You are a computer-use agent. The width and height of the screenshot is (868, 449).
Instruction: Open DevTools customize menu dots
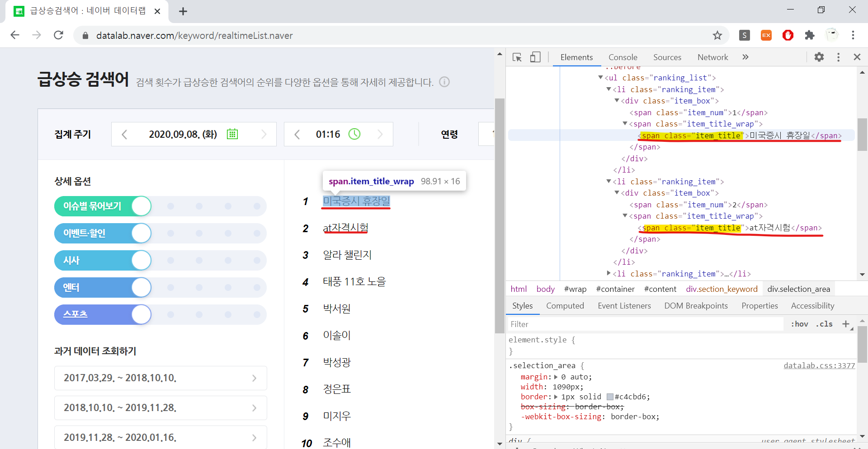pyautogui.click(x=838, y=57)
